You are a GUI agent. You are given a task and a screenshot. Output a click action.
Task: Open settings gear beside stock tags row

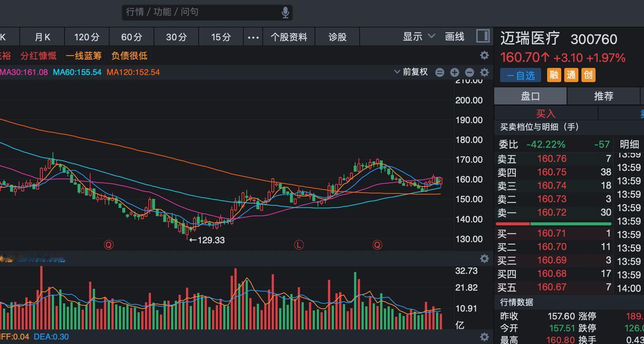[x=484, y=55]
